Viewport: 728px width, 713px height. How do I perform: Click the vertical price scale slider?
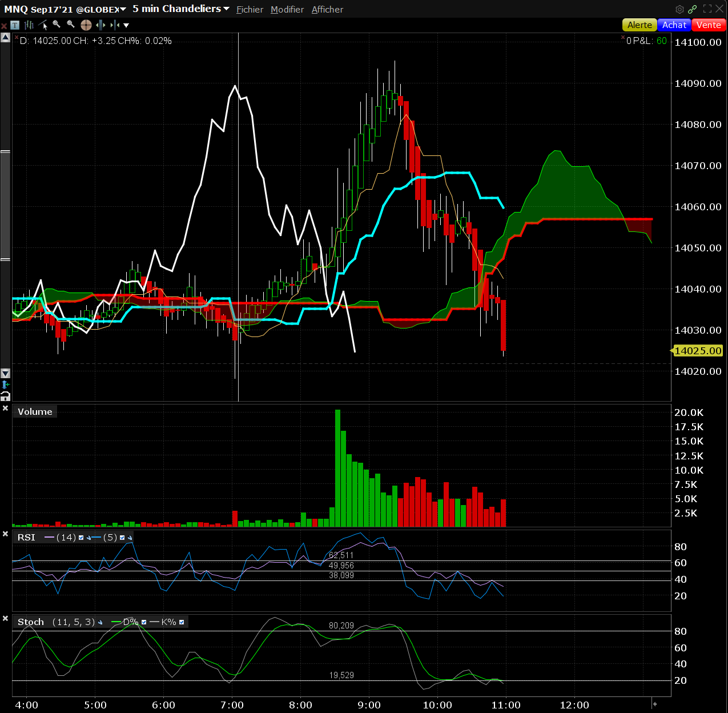point(5,206)
